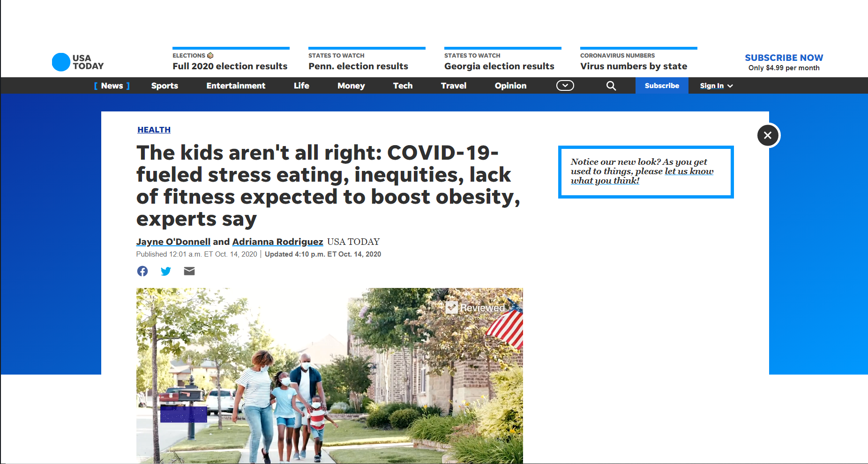This screenshot has height=464, width=868.
Task: Select Entertainment in navigation bar
Action: point(236,86)
